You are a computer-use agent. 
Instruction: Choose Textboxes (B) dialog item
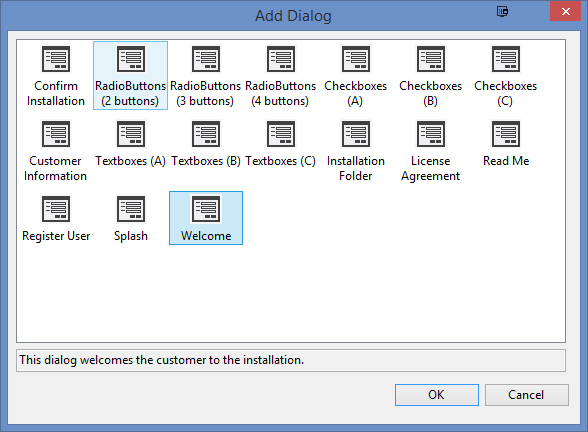(206, 143)
